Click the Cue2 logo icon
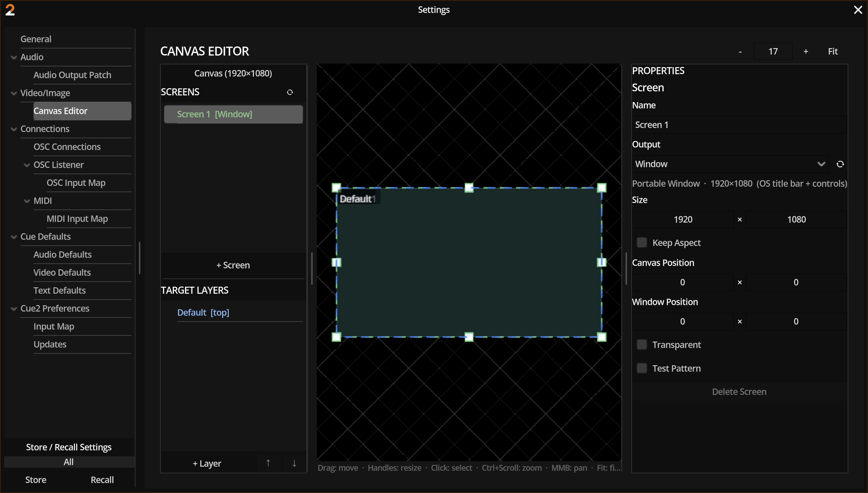Screen dimensions: 868x493 10,10
